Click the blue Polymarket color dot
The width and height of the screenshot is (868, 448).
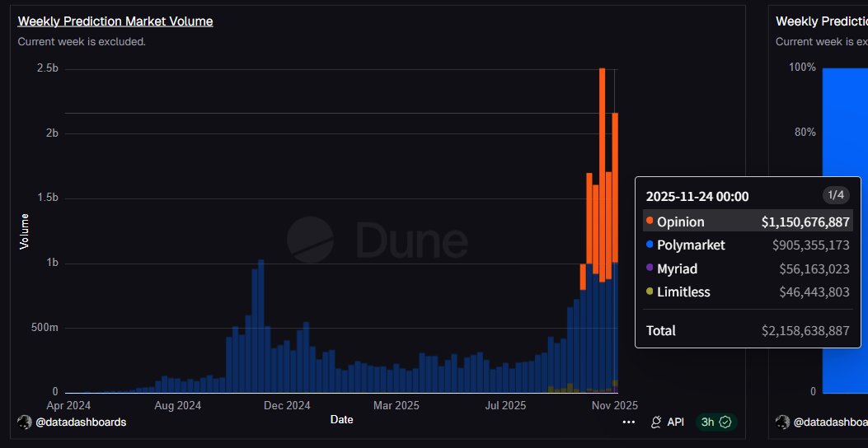[x=650, y=244]
